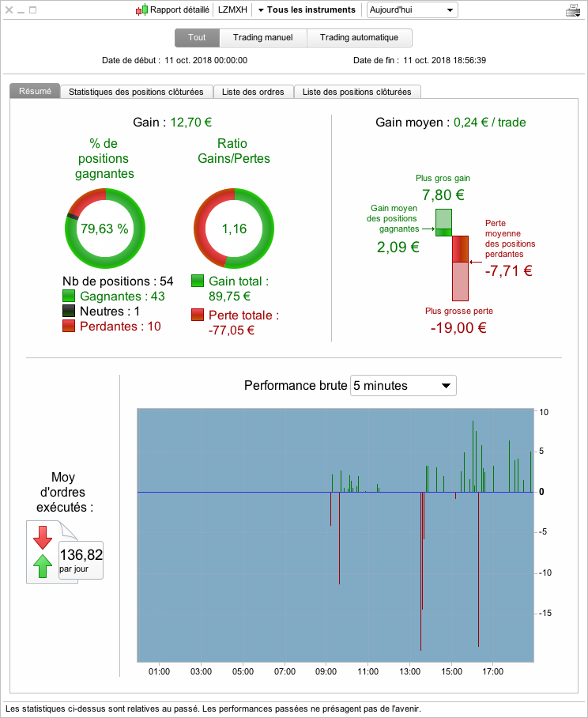Click the green Gagnantes legend square
This screenshot has height=718, width=588.
[69, 296]
